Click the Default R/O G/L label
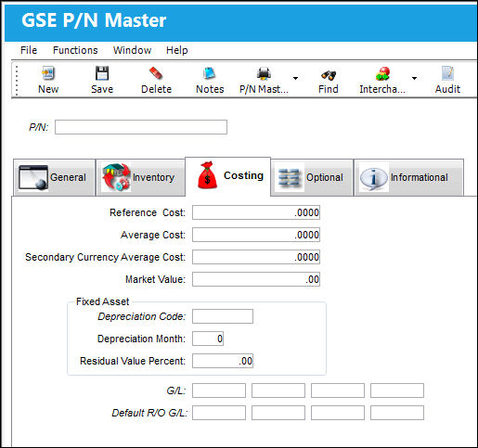This screenshot has width=478, height=448. (149, 413)
